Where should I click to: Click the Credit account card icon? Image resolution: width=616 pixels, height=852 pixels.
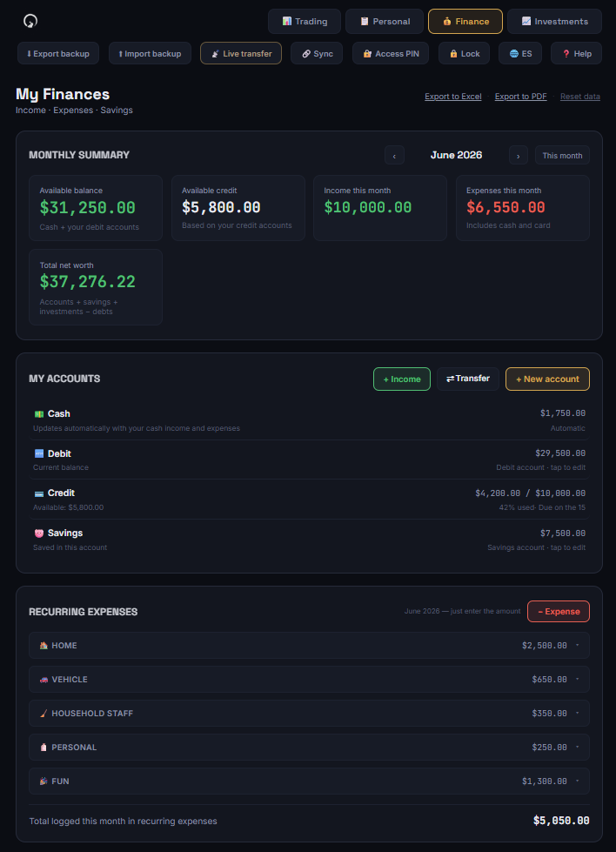[x=39, y=493]
